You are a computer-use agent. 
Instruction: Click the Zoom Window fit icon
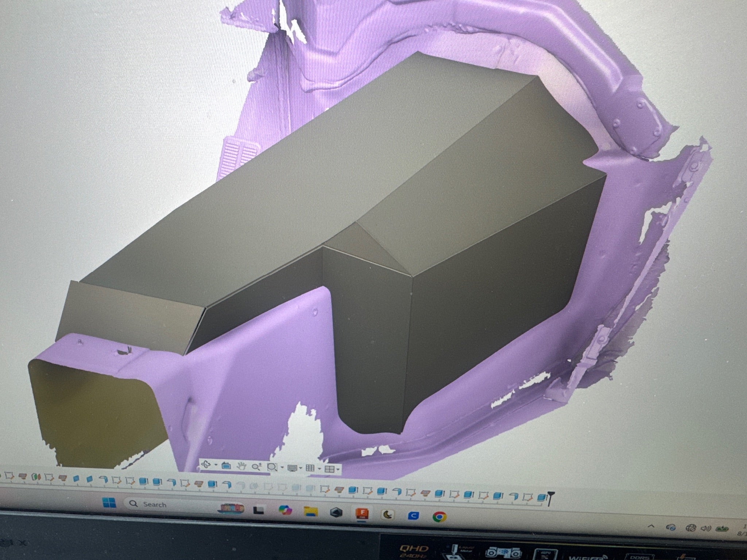pos(272,467)
